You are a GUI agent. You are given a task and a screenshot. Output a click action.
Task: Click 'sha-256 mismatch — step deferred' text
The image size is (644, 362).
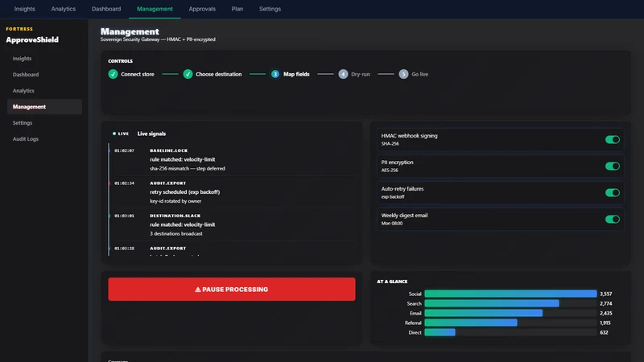188,169
